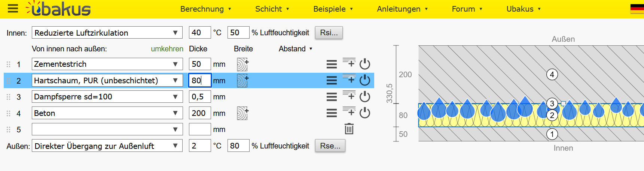Click the umkehren link
This screenshot has height=171, width=644.
[167, 49]
